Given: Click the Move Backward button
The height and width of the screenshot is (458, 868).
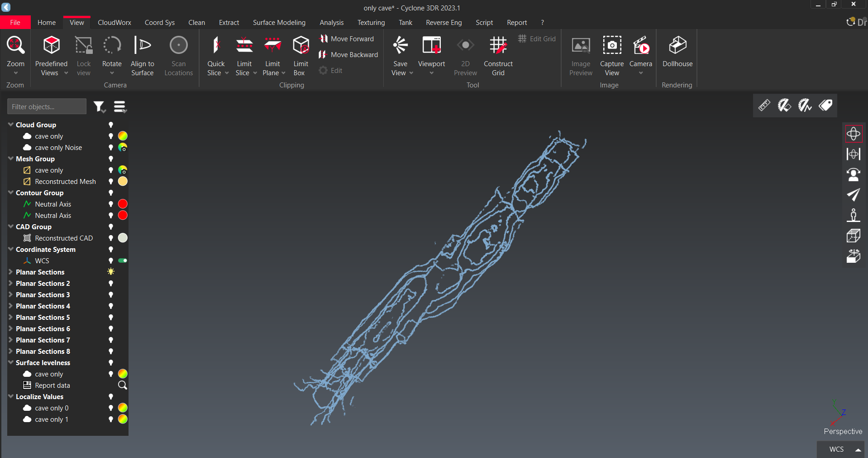Looking at the screenshot, I should coord(348,55).
